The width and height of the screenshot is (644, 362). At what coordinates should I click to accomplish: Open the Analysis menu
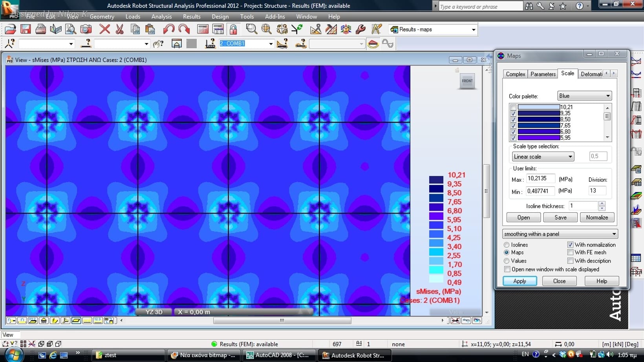161,16
